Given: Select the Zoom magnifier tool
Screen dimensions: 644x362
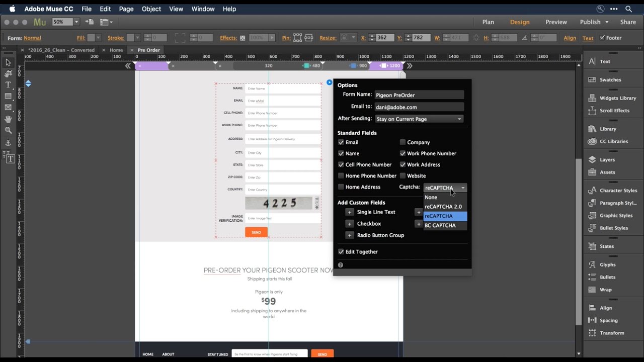Looking at the screenshot, I should pos(8,130).
